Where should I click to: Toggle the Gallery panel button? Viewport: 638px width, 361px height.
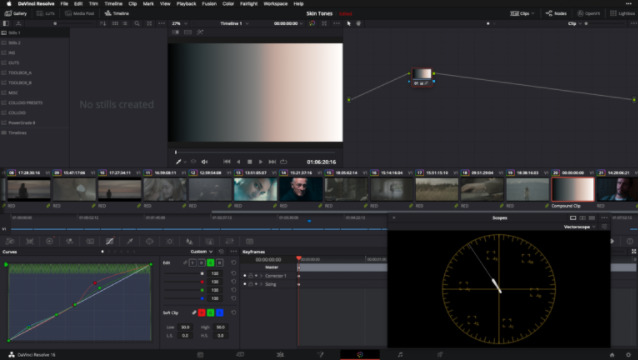pyautogui.click(x=15, y=13)
